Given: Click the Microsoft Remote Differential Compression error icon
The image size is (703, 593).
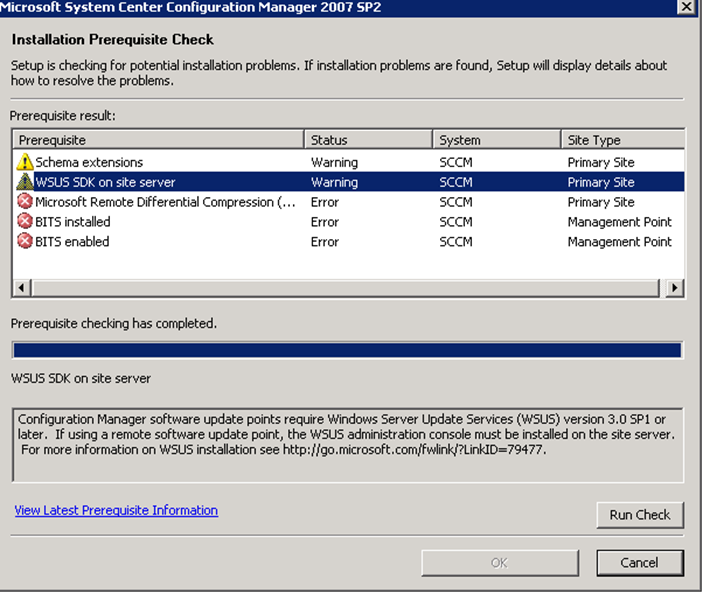Looking at the screenshot, I should pos(25,201).
